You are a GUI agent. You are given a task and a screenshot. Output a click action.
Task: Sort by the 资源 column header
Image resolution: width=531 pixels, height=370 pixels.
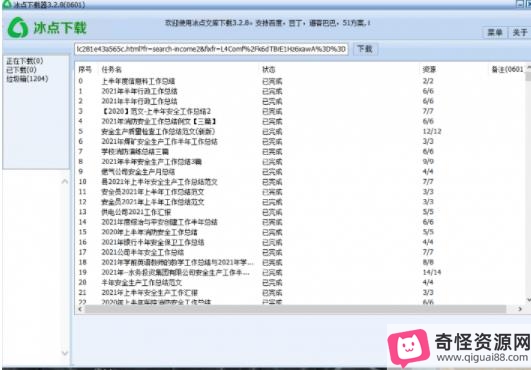(x=429, y=69)
